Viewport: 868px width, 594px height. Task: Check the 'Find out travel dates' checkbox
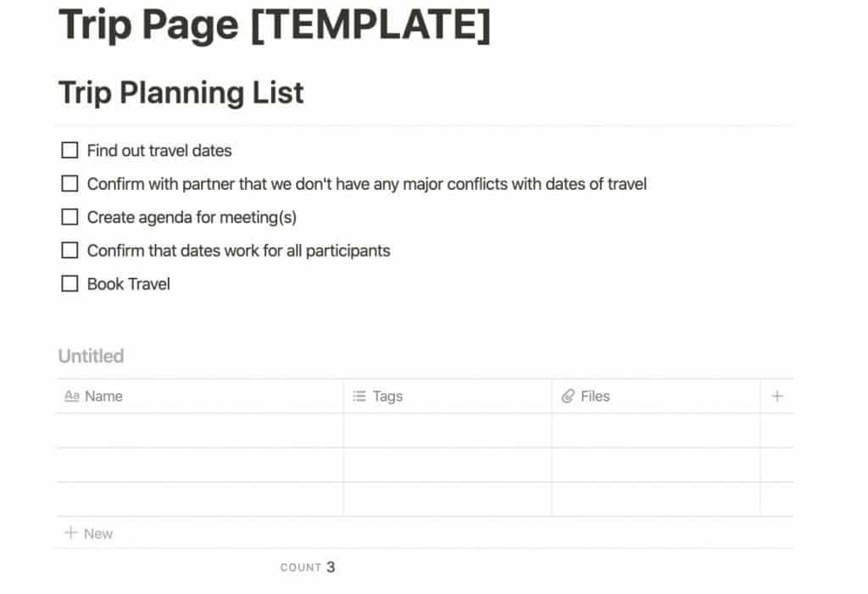pos(70,150)
